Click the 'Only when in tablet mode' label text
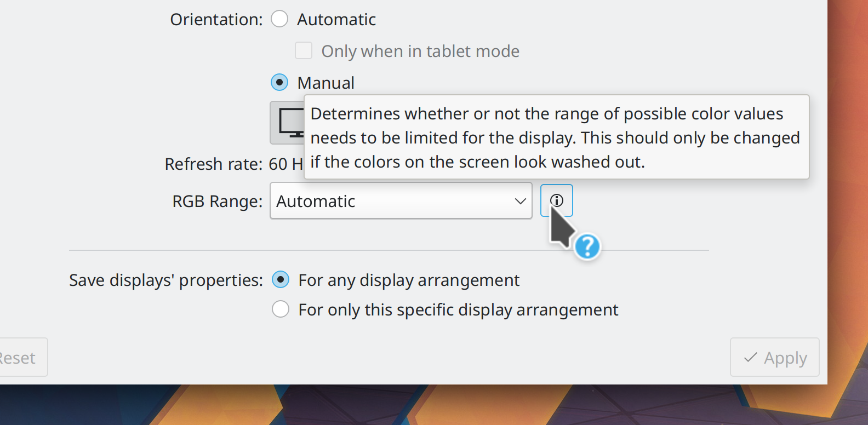Screen dimensions: 868x425 (x=420, y=51)
